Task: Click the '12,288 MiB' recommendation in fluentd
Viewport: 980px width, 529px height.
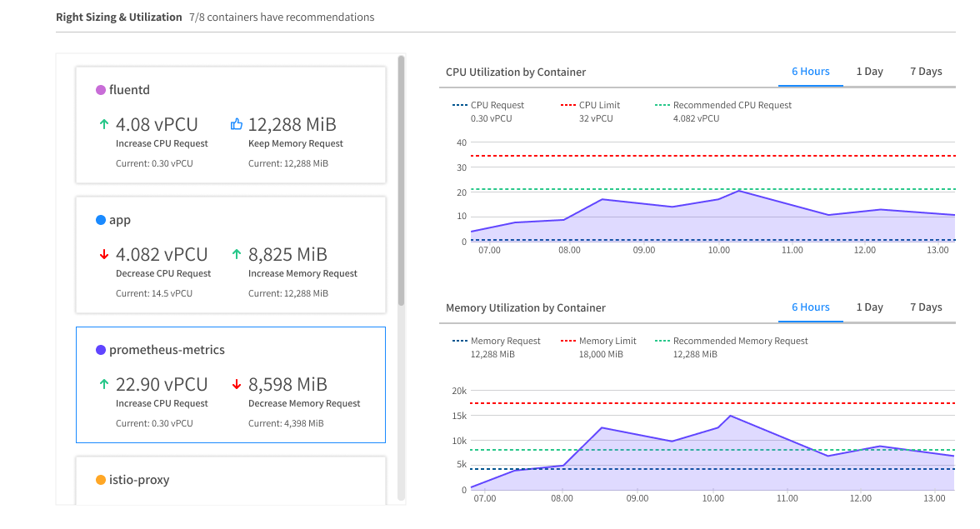Action: pyautogui.click(x=292, y=124)
